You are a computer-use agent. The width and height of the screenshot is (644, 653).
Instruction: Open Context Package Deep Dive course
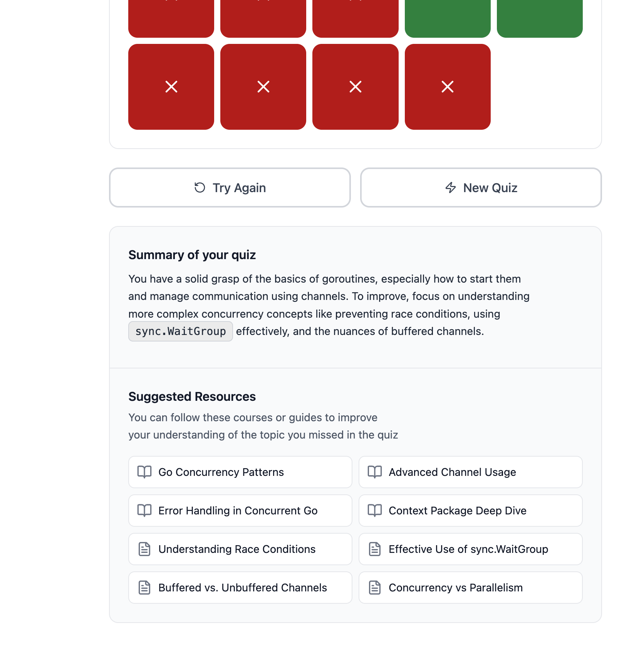click(471, 511)
